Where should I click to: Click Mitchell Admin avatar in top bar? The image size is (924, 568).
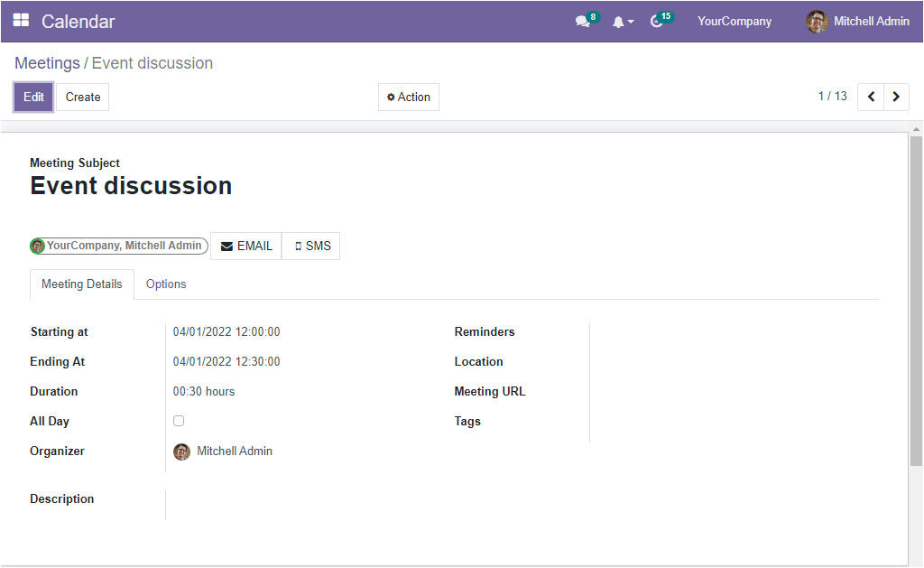pyautogui.click(x=817, y=22)
